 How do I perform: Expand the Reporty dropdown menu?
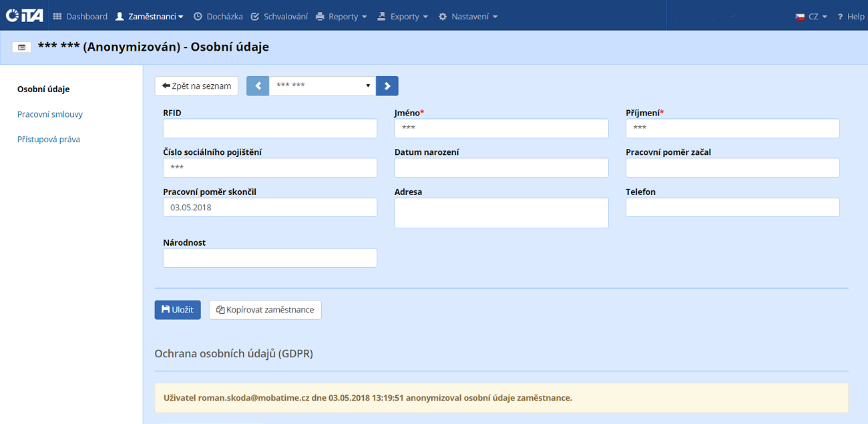pyautogui.click(x=341, y=16)
